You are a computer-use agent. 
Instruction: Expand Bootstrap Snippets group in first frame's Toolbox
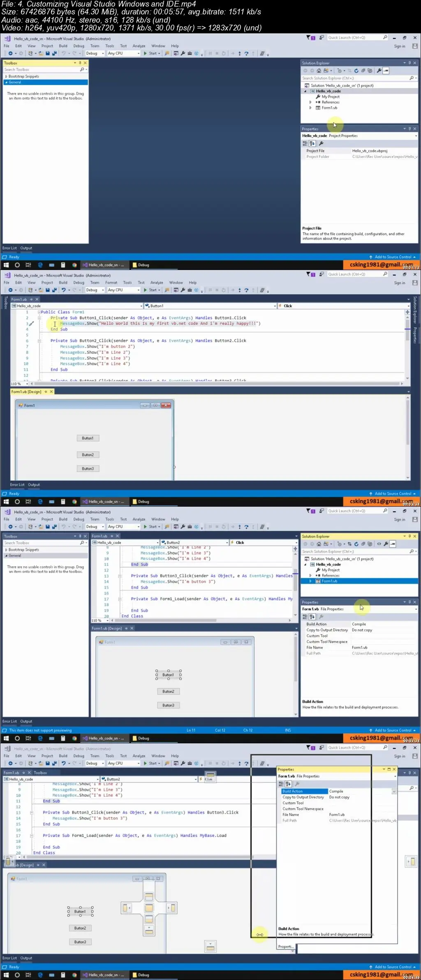[6, 77]
